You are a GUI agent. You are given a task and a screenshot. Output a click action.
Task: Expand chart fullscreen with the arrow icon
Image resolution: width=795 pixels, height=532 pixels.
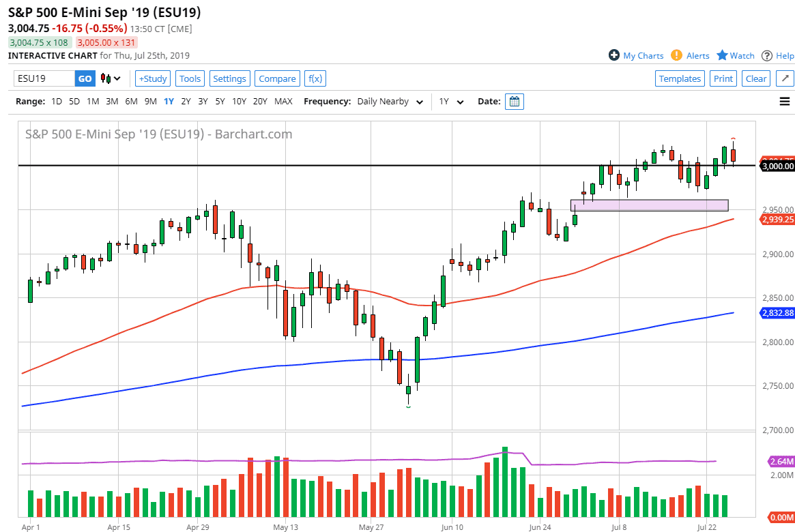point(785,78)
